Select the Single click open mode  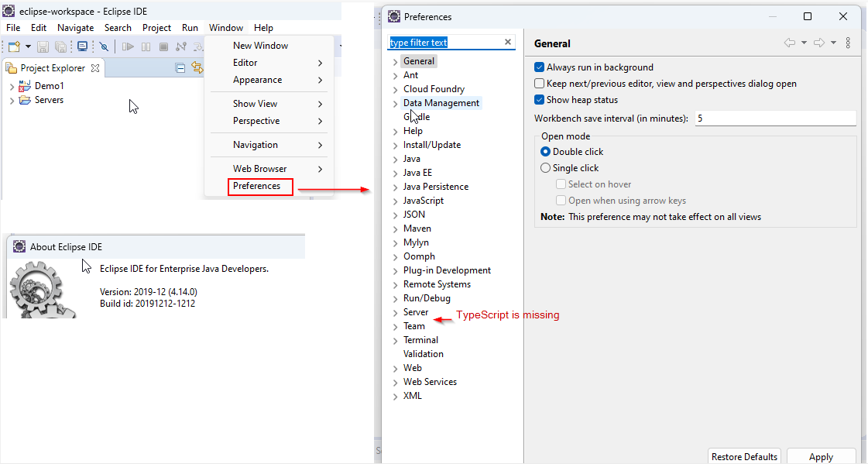coord(545,168)
